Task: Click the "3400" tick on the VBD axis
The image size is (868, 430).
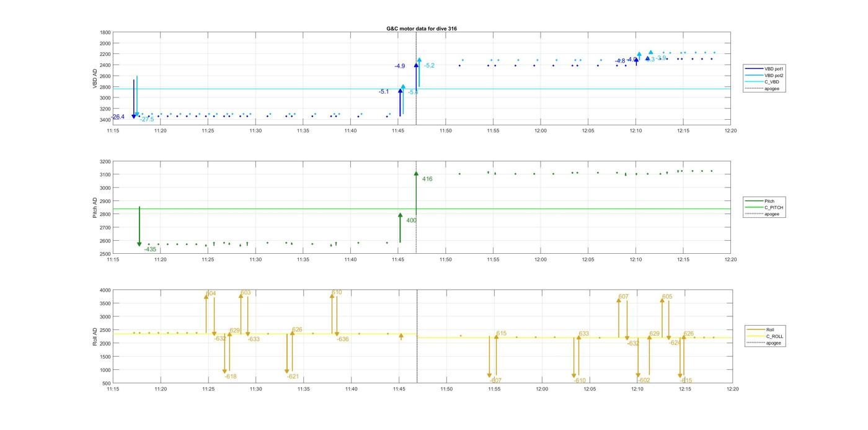Action: [x=105, y=120]
